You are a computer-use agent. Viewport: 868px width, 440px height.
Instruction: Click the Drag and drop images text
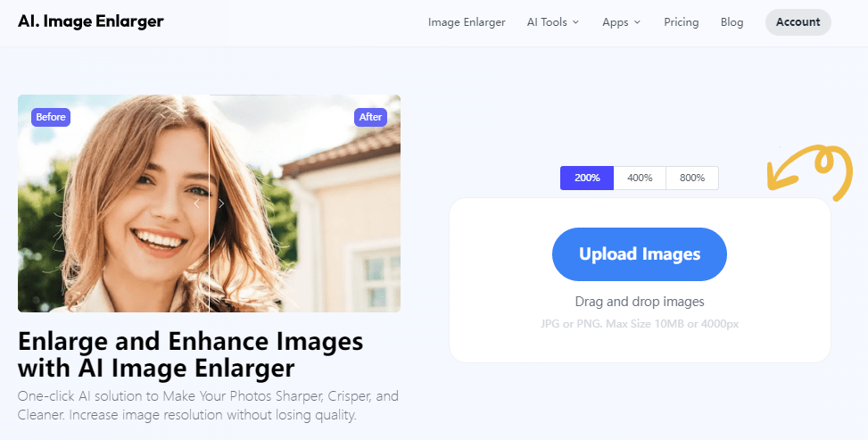pos(640,302)
